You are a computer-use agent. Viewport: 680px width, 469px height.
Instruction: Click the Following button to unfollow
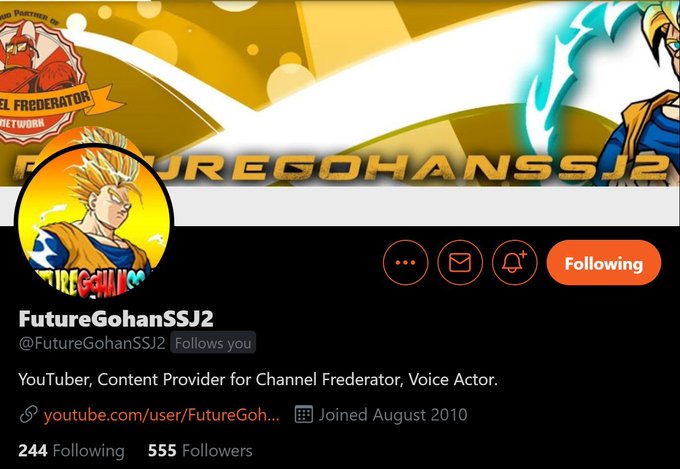click(604, 262)
